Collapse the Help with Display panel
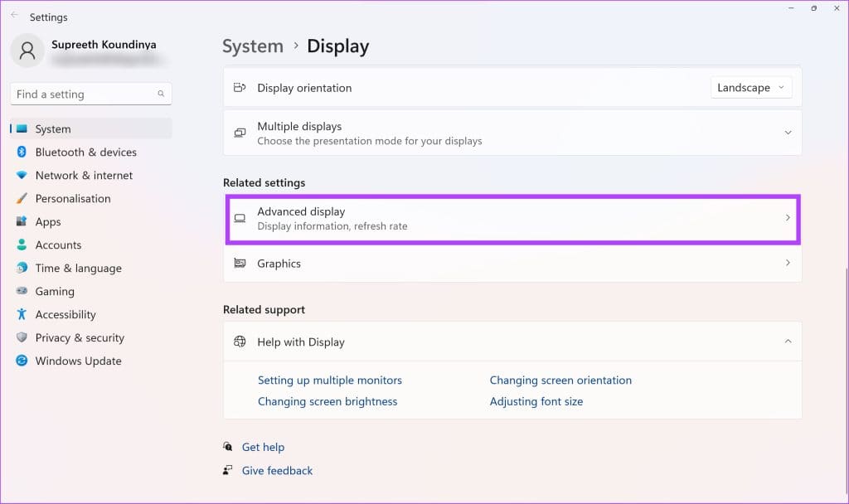 tap(788, 341)
